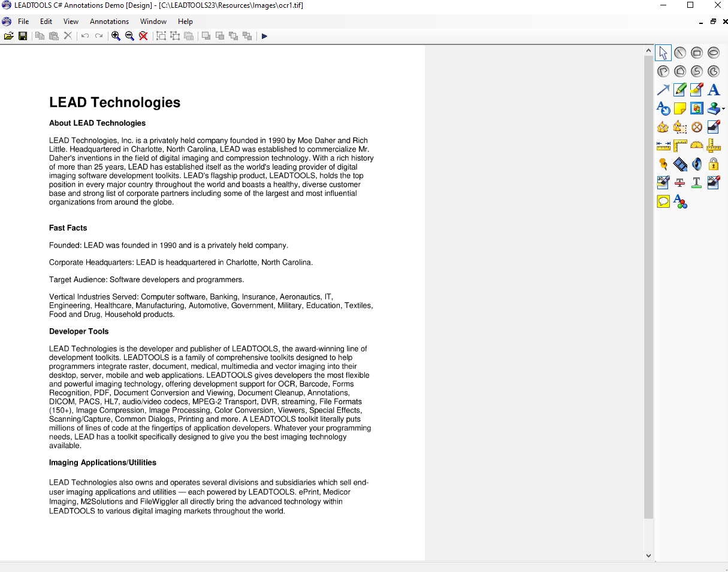Select the Text Strikeout tool
Screen dimensions: 728x572
point(680,183)
